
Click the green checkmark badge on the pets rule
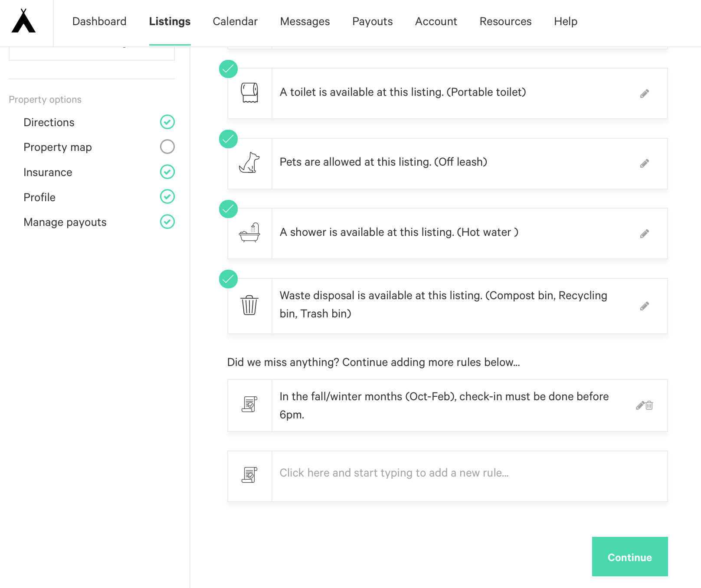click(x=228, y=139)
